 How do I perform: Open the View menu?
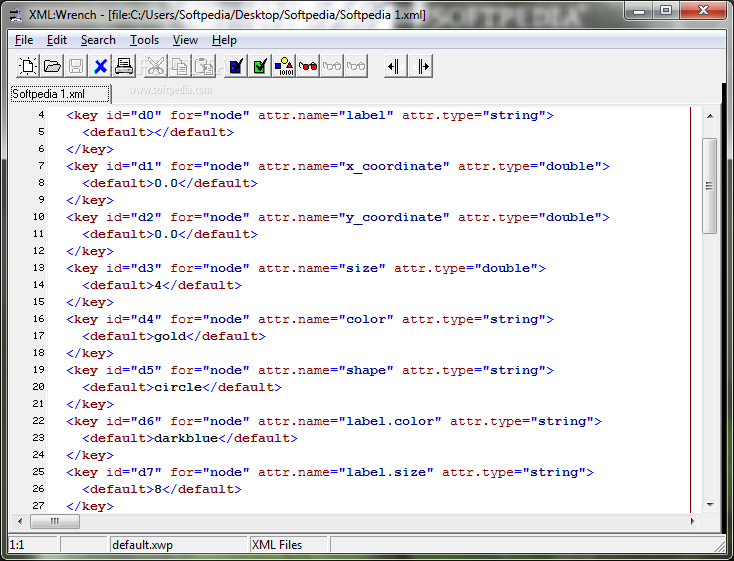(185, 40)
